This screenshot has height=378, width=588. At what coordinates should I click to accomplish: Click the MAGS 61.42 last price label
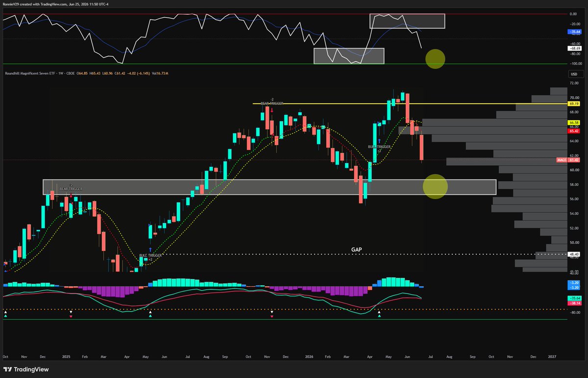click(568, 160)
